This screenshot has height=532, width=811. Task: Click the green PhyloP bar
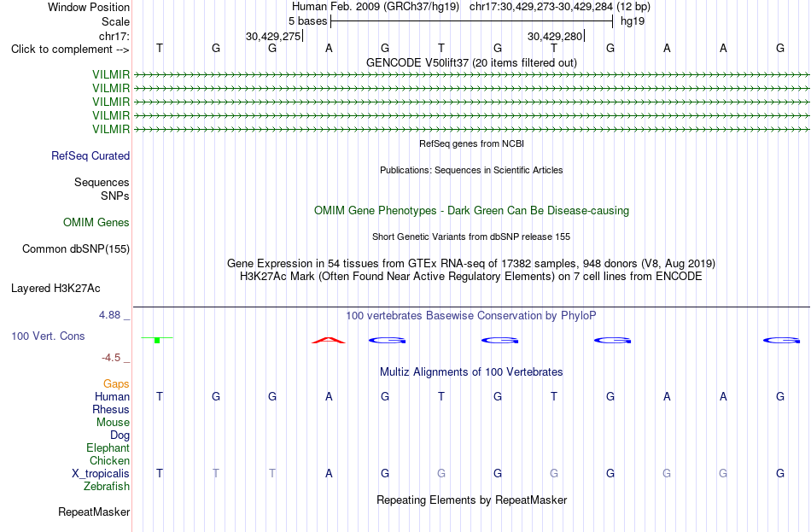pos(157,340)
